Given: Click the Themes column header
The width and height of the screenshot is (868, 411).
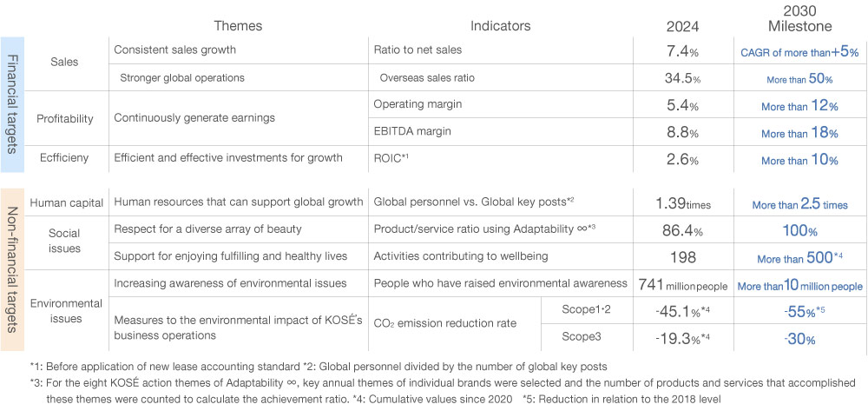Looking at the screenshot, I should pyautogui.click(x=238, y=27).
